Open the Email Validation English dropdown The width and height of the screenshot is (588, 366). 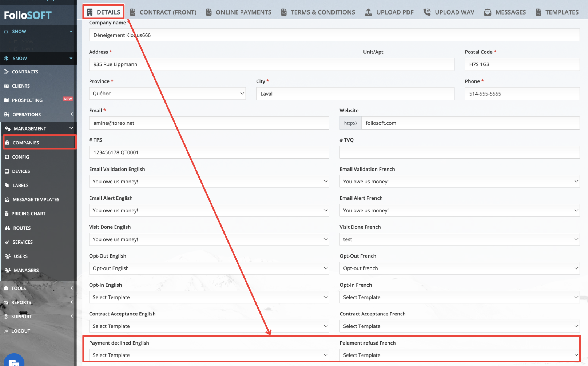[x=209, y=182]
